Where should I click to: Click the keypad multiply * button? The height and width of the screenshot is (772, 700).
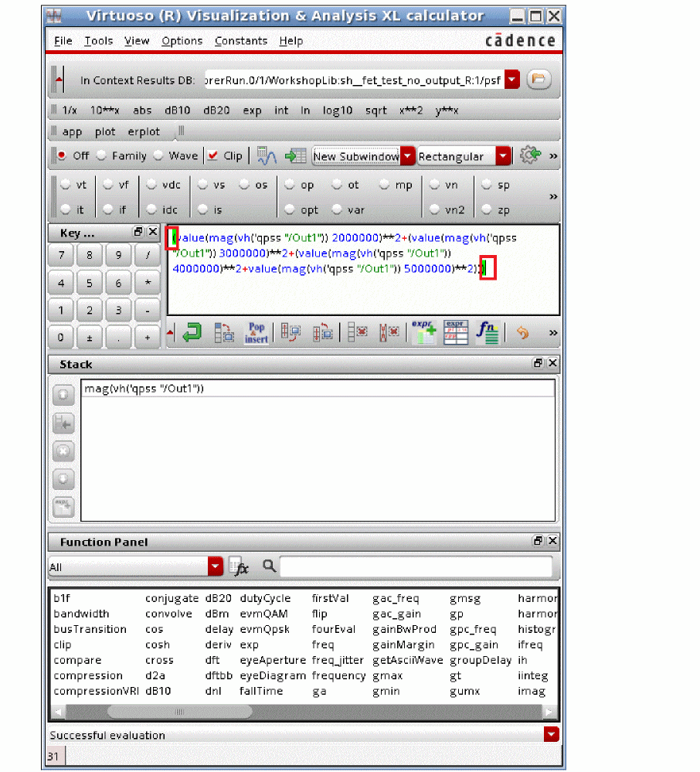pos(148,283)
